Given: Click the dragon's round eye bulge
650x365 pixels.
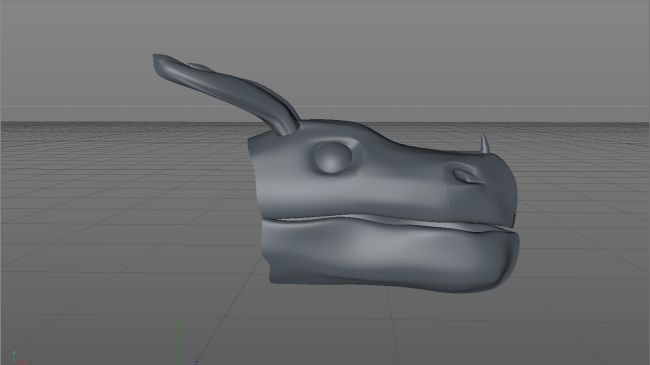Looking at the screenshot, I should 332,157.
